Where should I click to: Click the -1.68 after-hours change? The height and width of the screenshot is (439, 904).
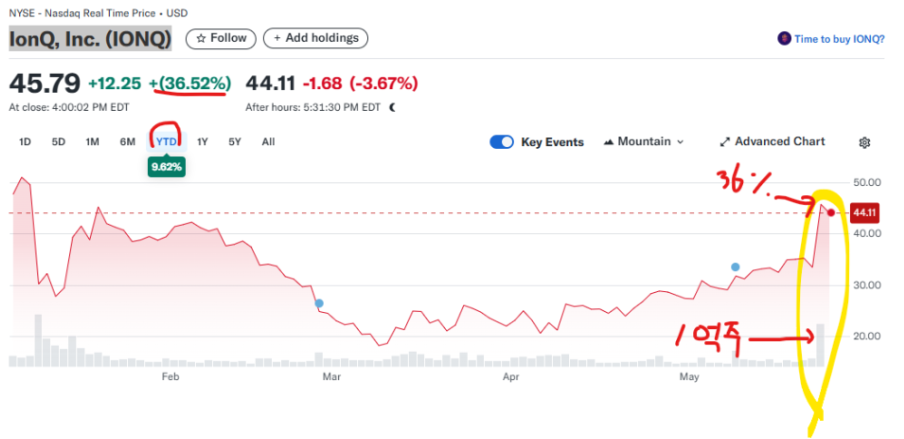click(x=322, y=84)
